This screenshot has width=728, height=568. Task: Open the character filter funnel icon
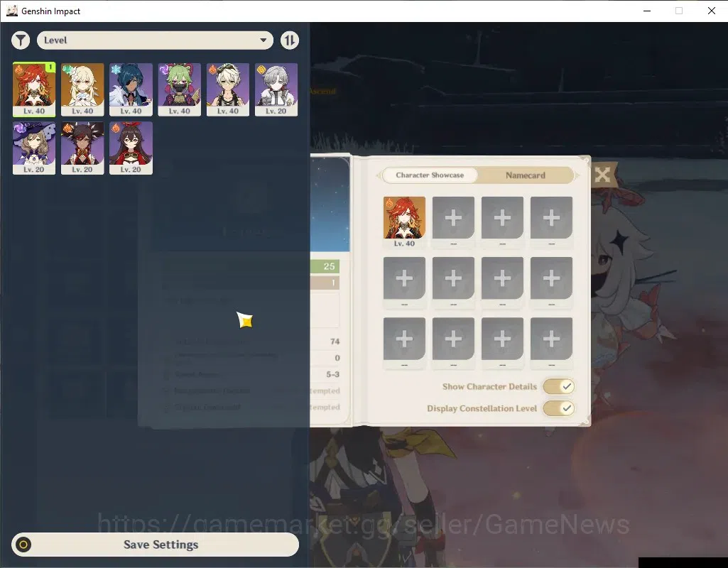(x=21, y=40)
